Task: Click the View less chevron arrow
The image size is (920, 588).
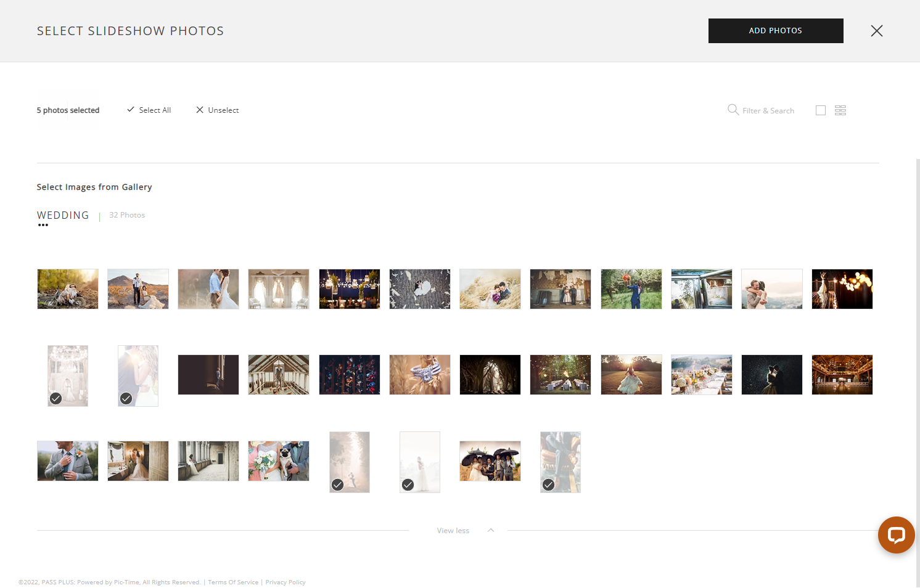Action: [491, 530]
